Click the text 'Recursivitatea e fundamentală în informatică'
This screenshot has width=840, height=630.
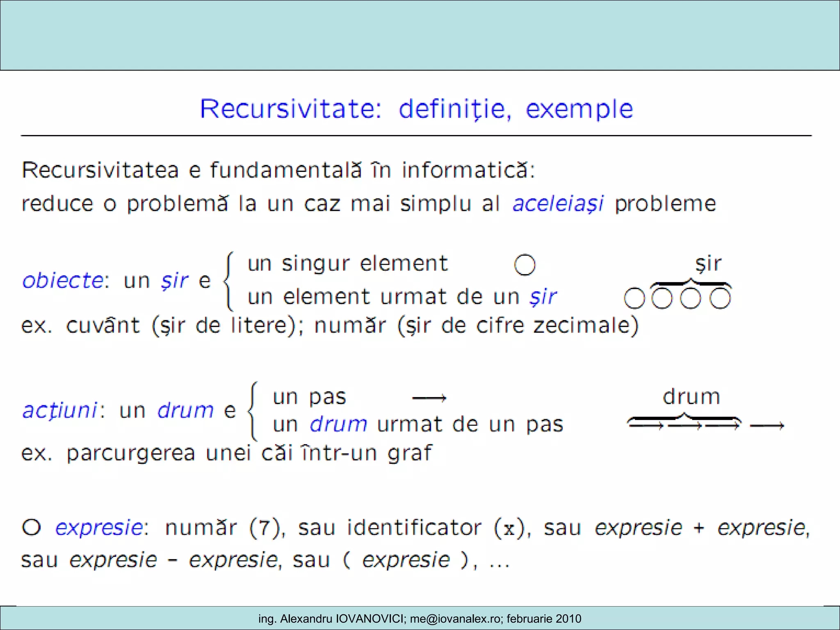[x=278, y=170]
